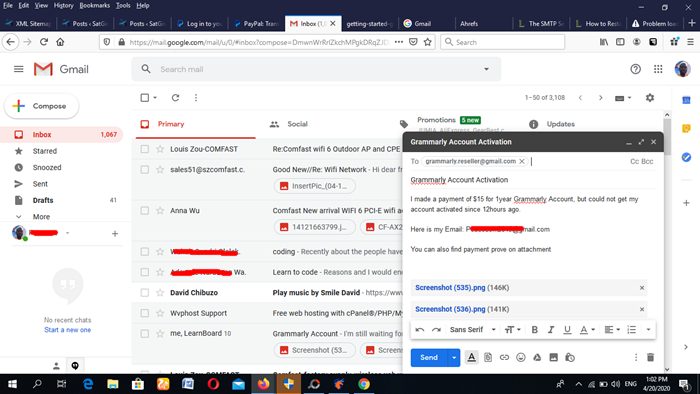This screenshot has width=700, height=394.
Task: Open select dropdown arrow beside select-all checkbox
Action: [x=155, y=97]
